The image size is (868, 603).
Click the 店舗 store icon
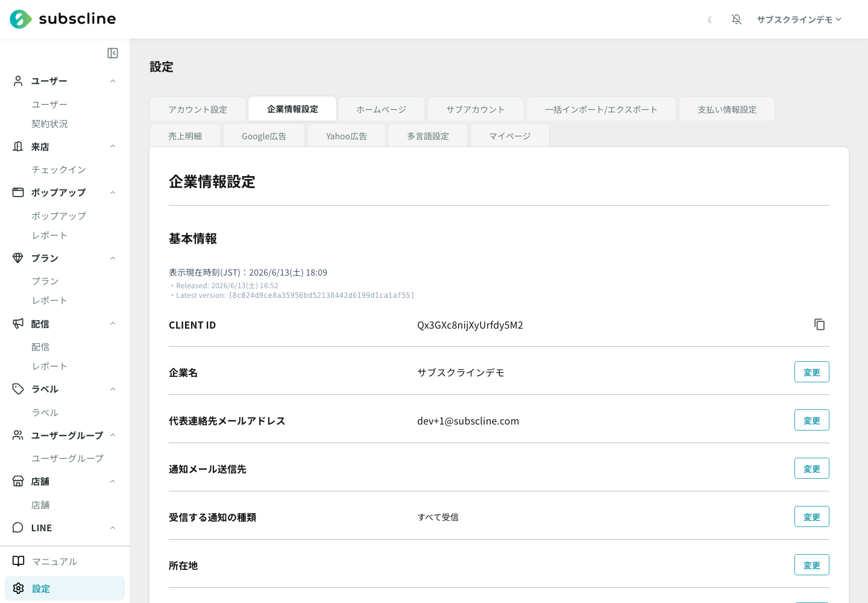click(18, 481)
